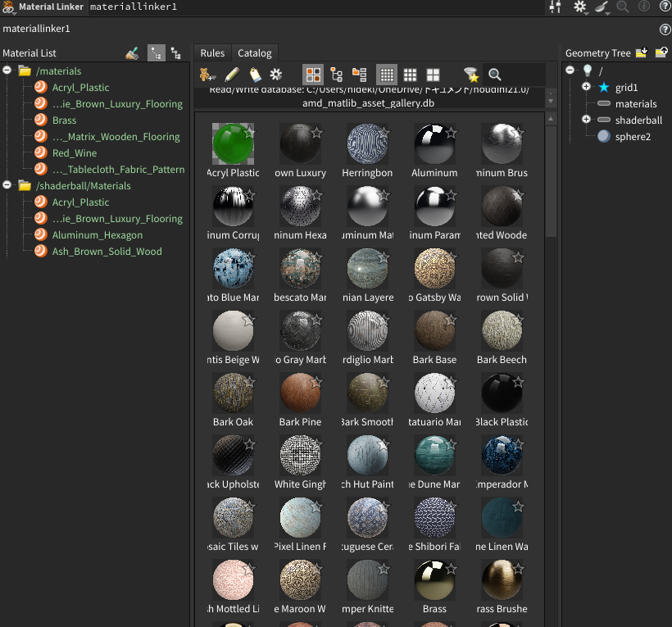Toggle flat list mode in Material List
The height and width of the screenshot is (627, 672).
(175, 53)
